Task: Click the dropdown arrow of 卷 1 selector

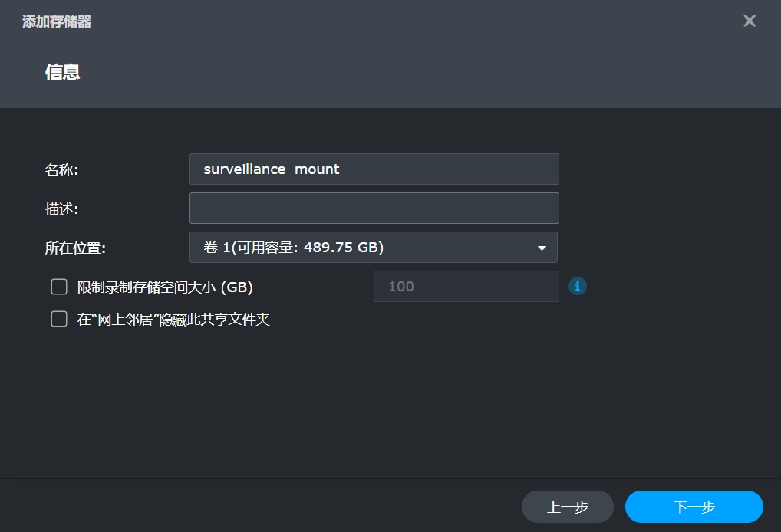Action: click(542, 248)
